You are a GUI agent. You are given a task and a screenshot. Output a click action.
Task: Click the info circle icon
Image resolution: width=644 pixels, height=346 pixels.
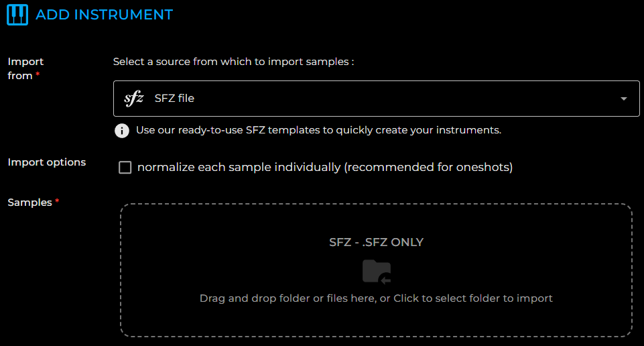point(121,131)
